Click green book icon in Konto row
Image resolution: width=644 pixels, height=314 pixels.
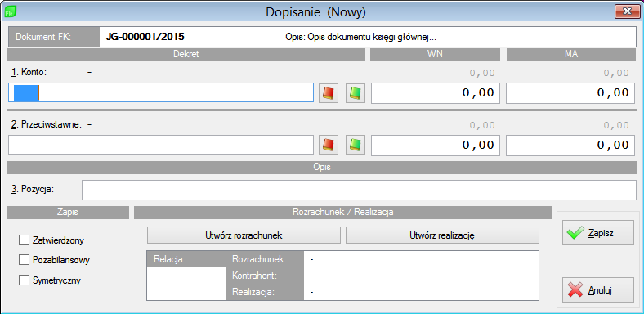click(x=356, y=93)
